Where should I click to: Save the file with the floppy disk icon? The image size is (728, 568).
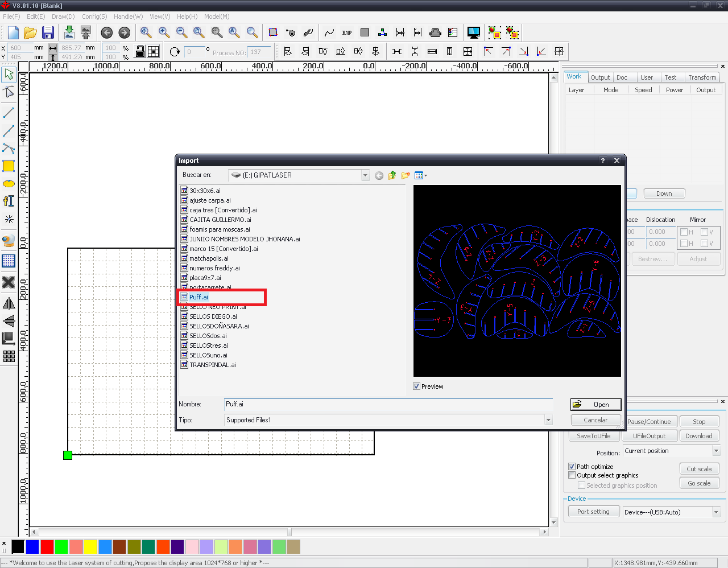point(48,32)
